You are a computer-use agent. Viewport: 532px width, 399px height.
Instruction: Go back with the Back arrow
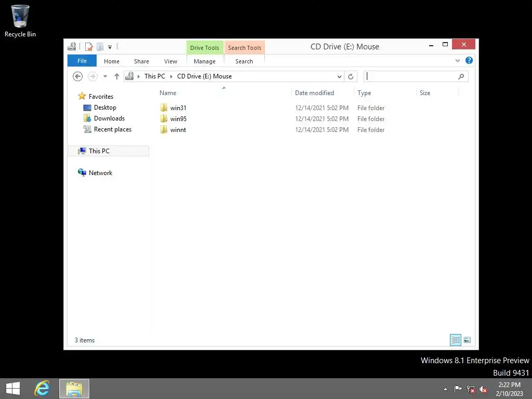click(x=78, y=76)
